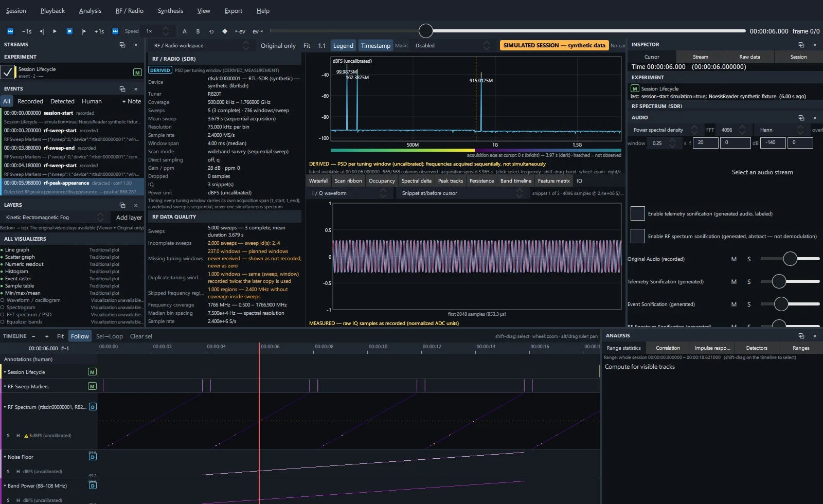Jump to next event with ev→ button
The width and height of the screenshot is (823, 504).
pyautogui.click(x=258, y=31)
